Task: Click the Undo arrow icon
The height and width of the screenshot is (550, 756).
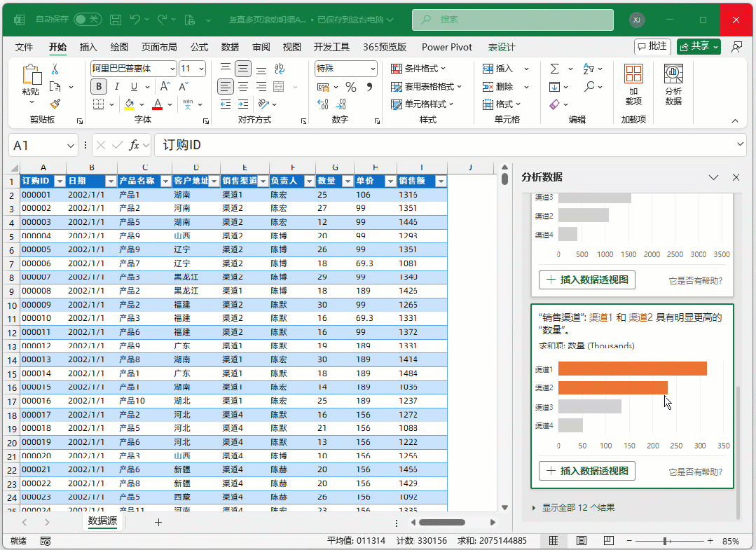Action: click(x=135, y=20)
